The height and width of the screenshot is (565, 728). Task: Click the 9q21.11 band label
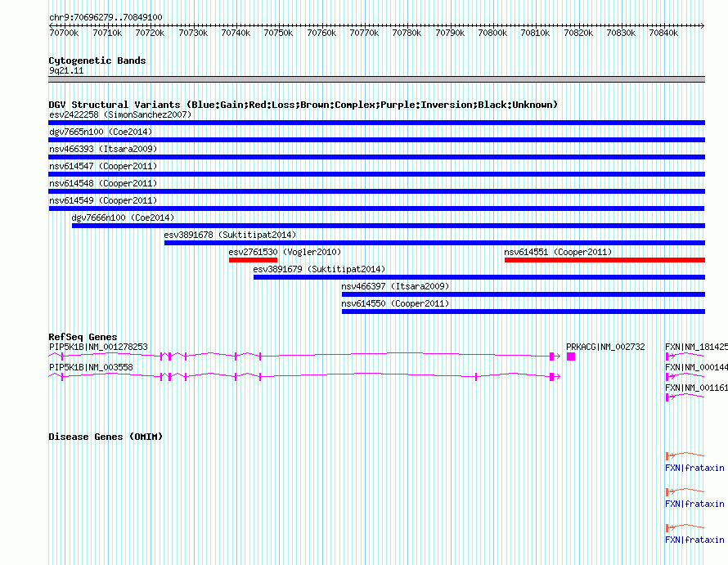[x=66, y=70]
